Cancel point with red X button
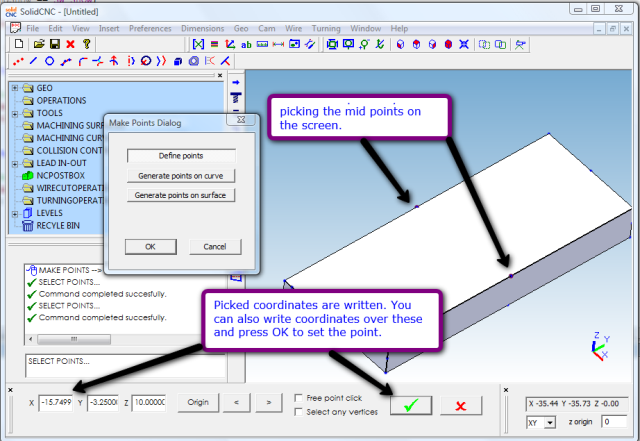Screen dimensions: 640x441 461,404
